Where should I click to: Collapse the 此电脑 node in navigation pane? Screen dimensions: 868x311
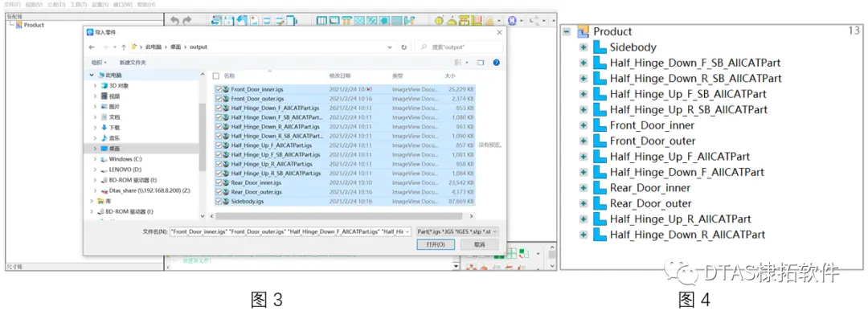point(92,75)
